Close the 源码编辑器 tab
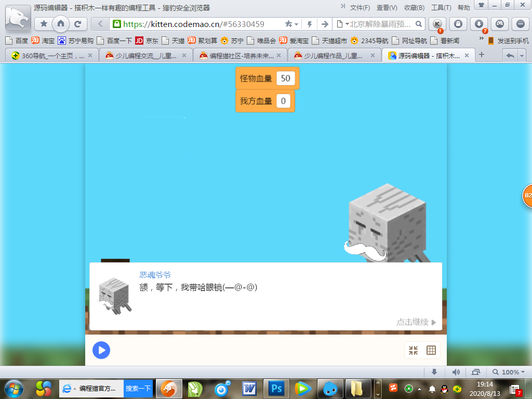 point(467,55)
